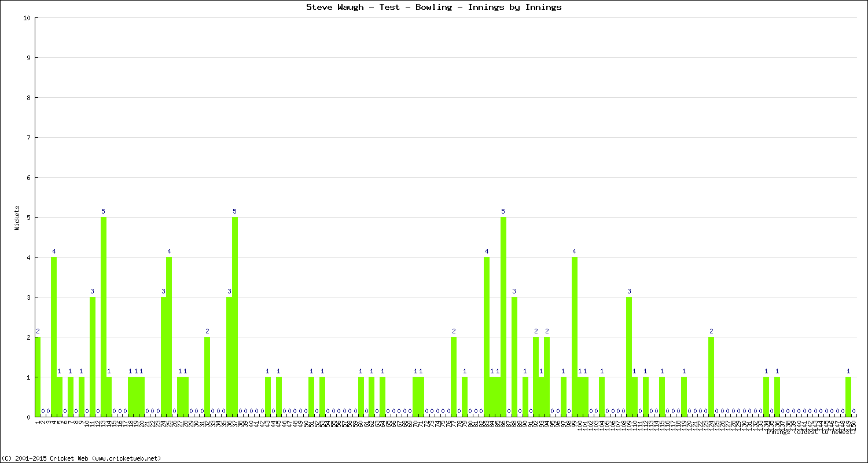Click the y-axis tick label '10'

click(x=27, y=18)
